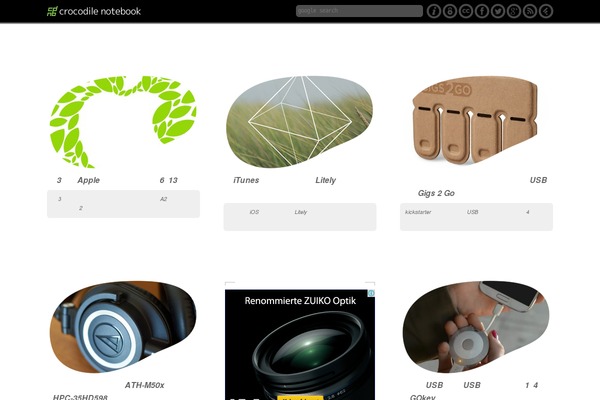Focus the google search field
600x400 pixels.
[x=359, y=11]
